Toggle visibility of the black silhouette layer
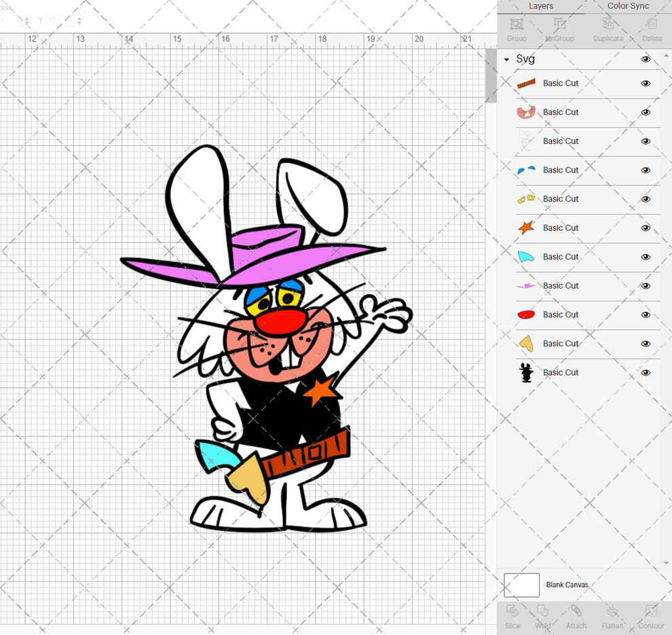This screenshot has height=635, width=672. (x=646, y=372)
